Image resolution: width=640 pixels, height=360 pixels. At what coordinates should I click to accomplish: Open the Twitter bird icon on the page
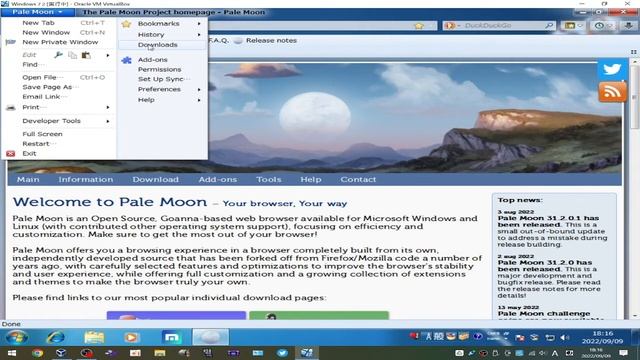(x=612, y=69)
